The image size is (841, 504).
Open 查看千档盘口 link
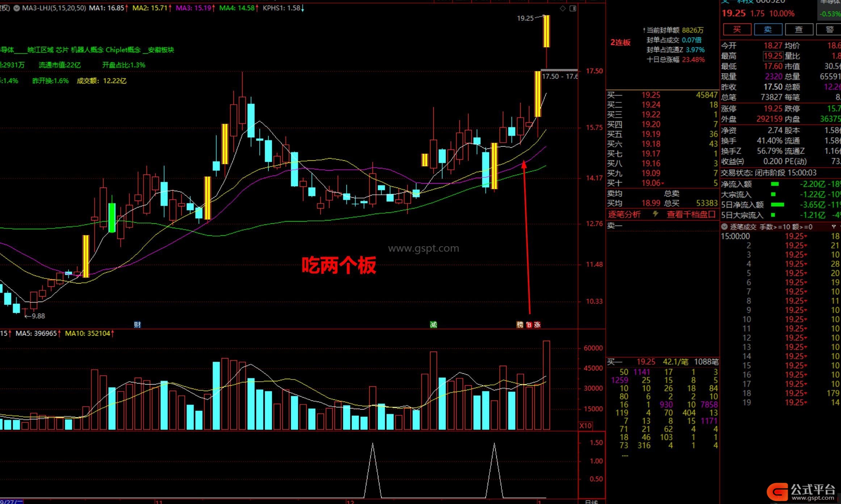tap(691, 214)
